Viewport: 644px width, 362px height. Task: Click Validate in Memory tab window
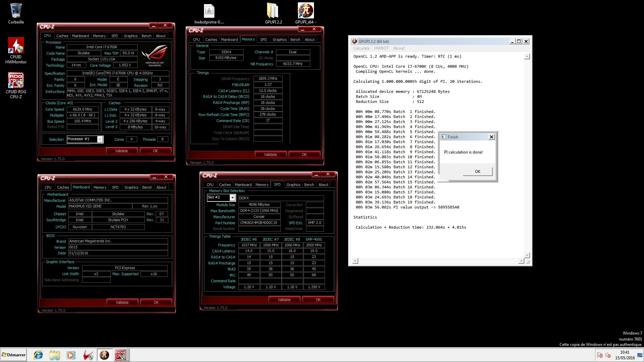pos(270,155)
